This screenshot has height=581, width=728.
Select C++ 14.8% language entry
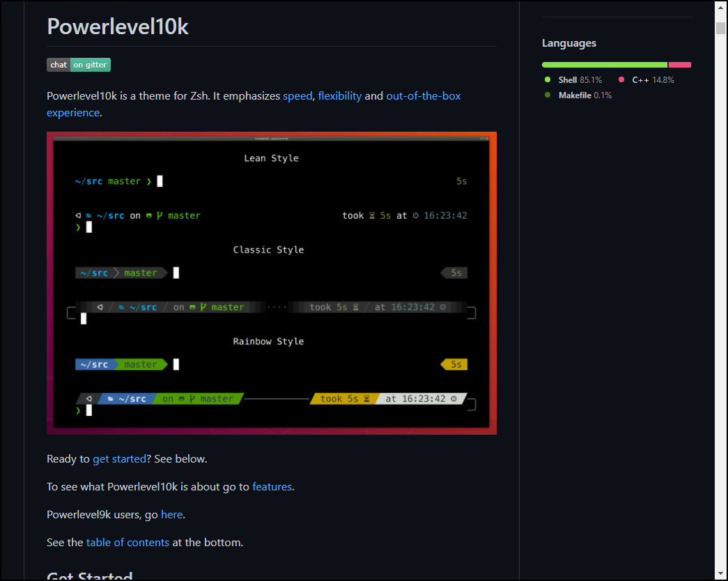(646, 80)
